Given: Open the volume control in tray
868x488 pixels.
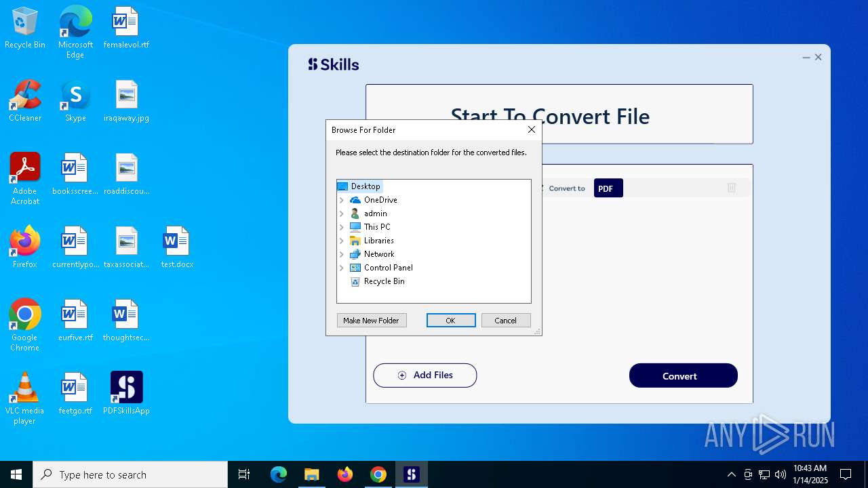Looking at the screenshot, I should coord(781,474).
